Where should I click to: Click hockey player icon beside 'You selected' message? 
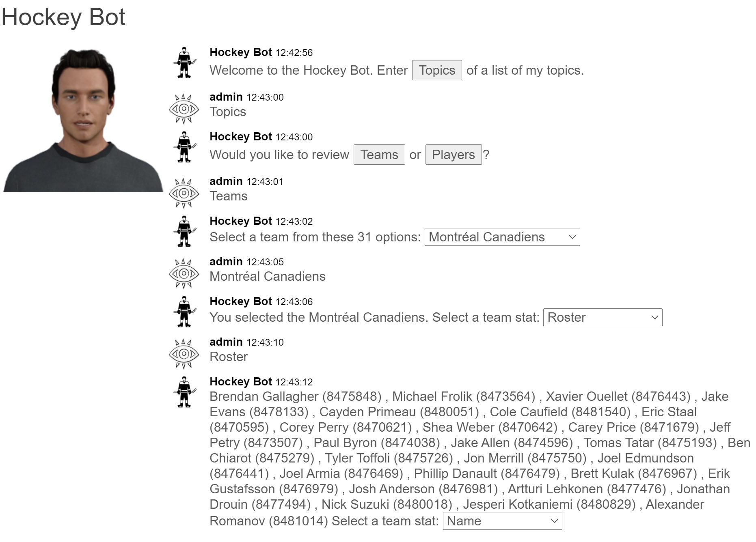click(184, 312)
